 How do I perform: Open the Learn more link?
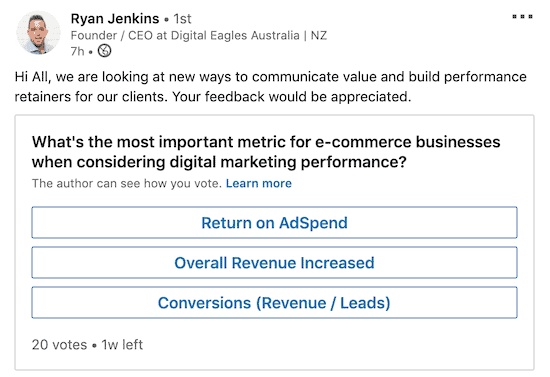(x=259, y=183)
